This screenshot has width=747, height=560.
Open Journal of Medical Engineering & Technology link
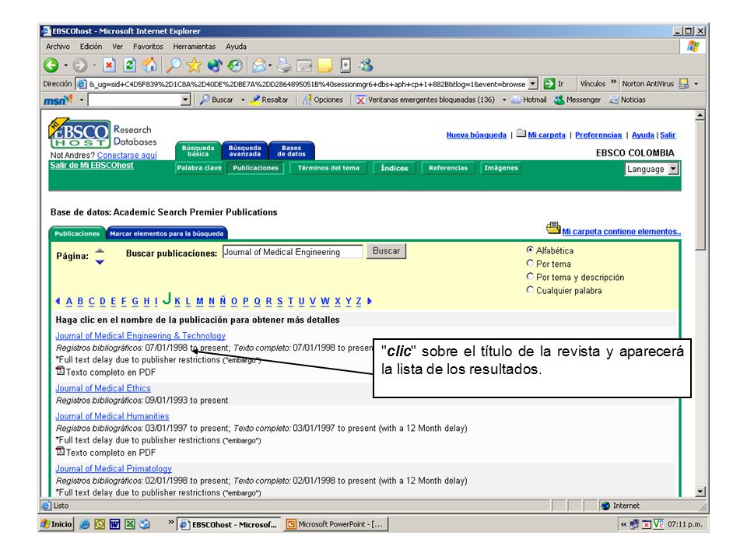(141, 336)
